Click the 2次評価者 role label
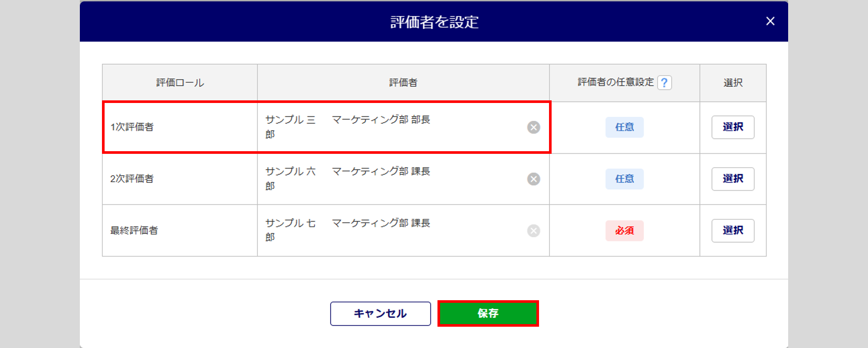The height and width of the screenshot is (348, 868). coord(132,179)
